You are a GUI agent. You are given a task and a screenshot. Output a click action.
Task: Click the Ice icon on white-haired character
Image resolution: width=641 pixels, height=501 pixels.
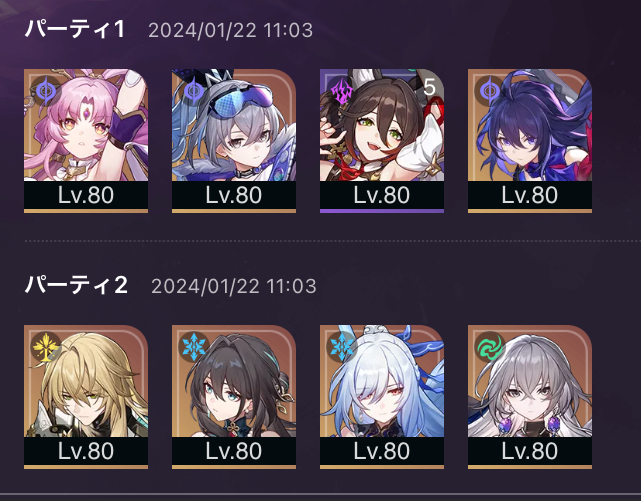coord(341,347)
